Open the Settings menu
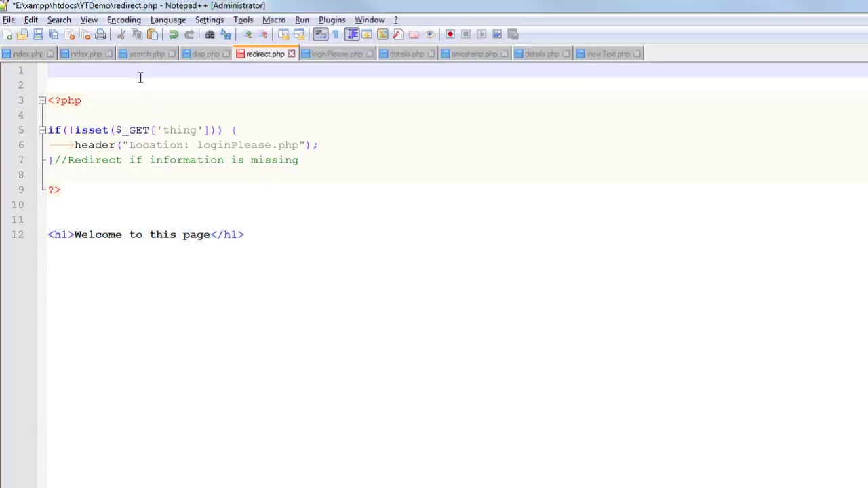 click(210, 20)
